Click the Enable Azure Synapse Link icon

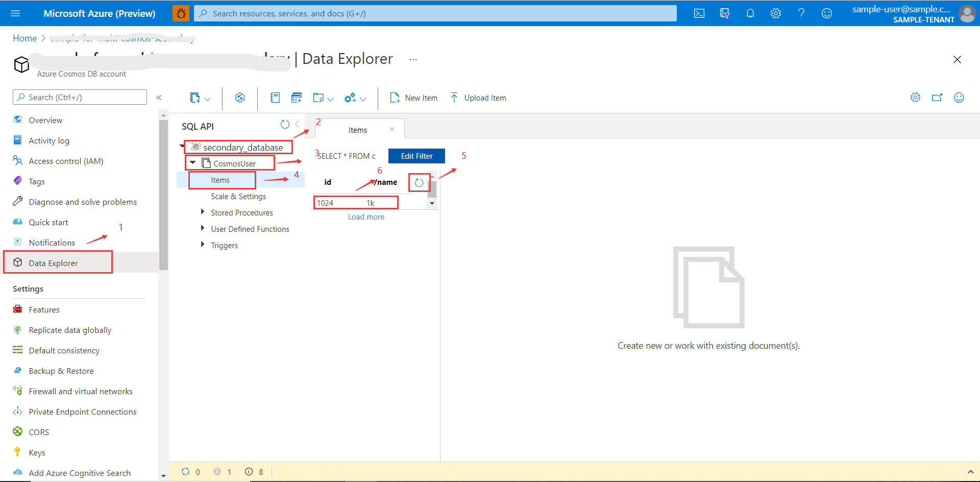[240, 98]
